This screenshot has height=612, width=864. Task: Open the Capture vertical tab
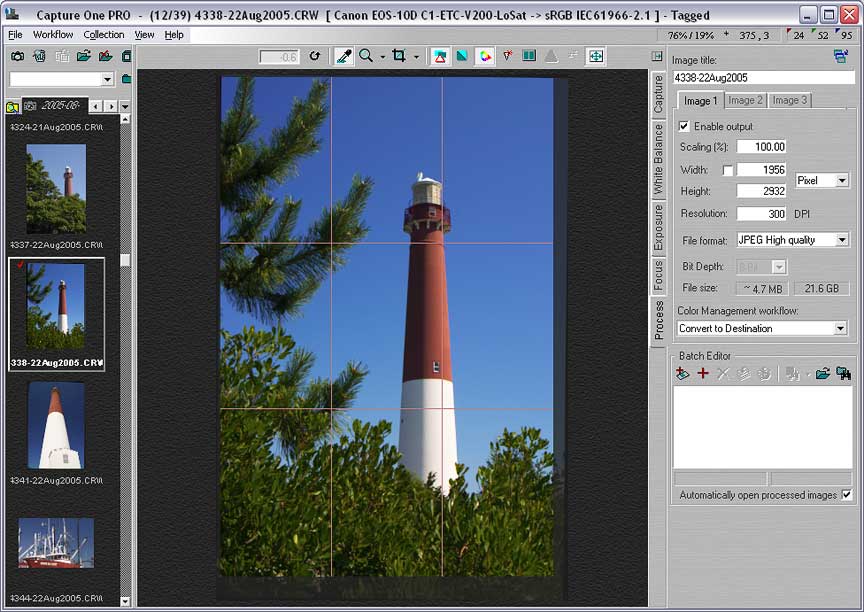pos(658,94)
